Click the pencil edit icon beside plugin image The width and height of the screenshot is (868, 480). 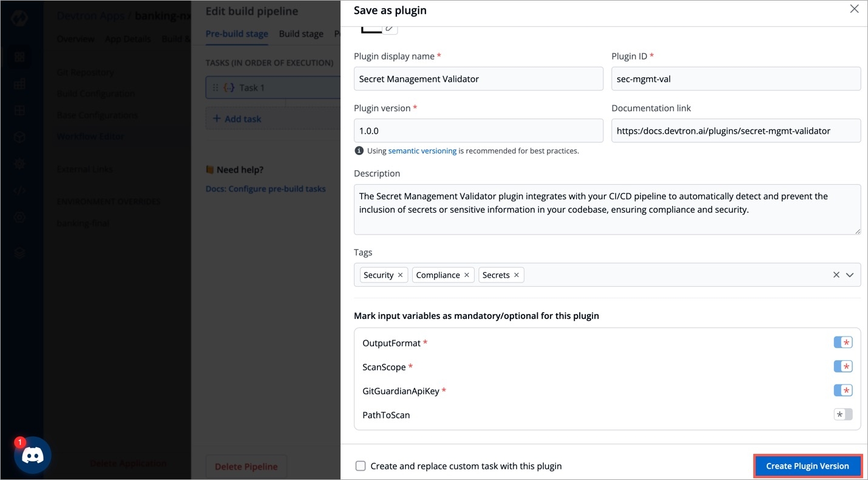(390, 29)
